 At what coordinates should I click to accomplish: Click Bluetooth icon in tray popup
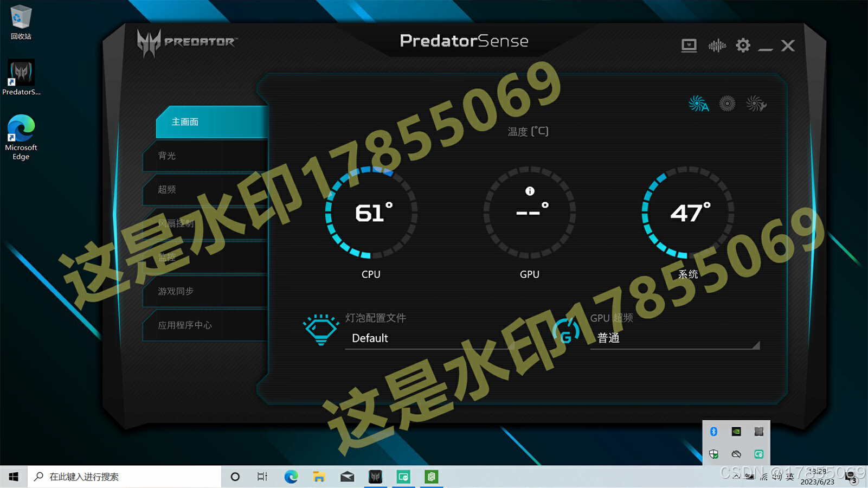tap(713, 432)
